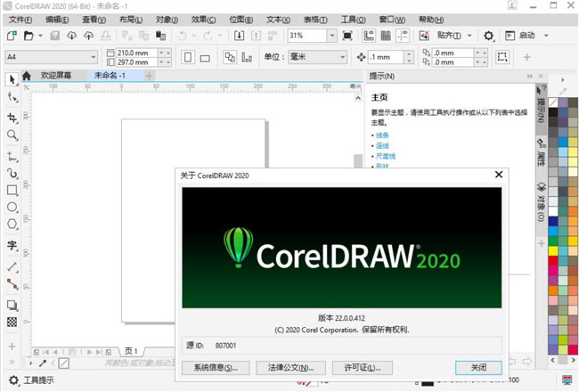579x392 pixels.
Task: Switch to the 欢迎屏幕 tab
Action: point(56,76)
